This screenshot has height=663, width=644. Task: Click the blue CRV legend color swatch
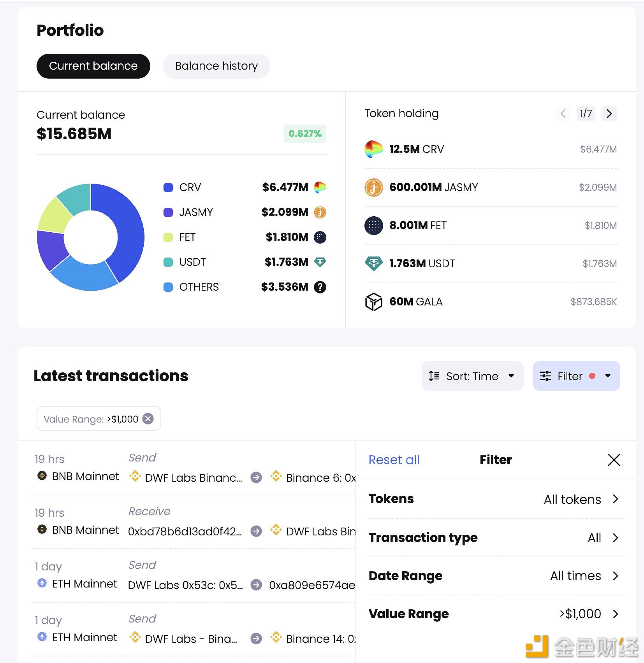point(168,188)
